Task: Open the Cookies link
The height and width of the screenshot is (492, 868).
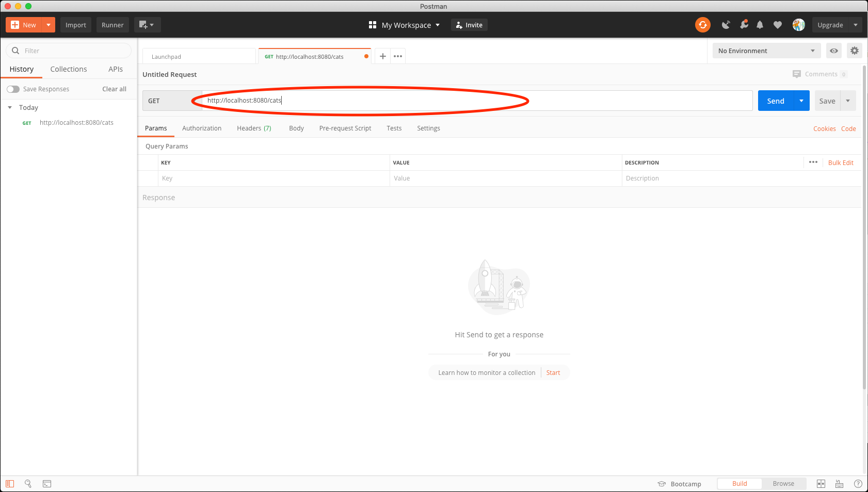Action: [x=824, y=128]
